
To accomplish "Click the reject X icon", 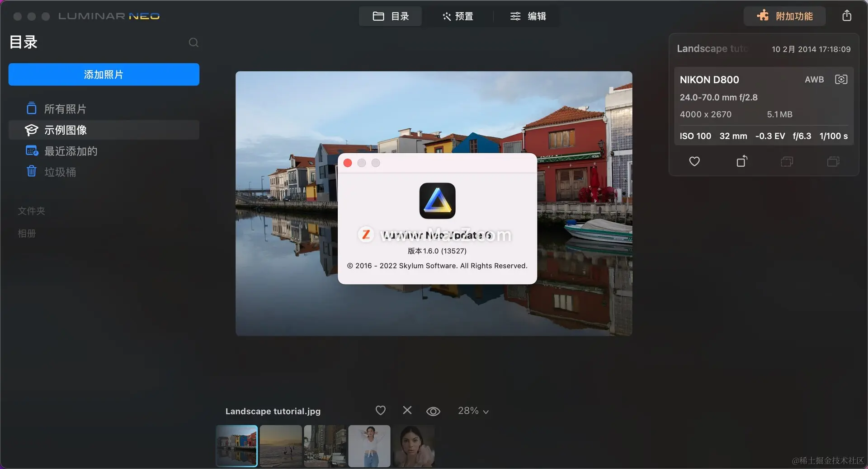I will 407,410.
